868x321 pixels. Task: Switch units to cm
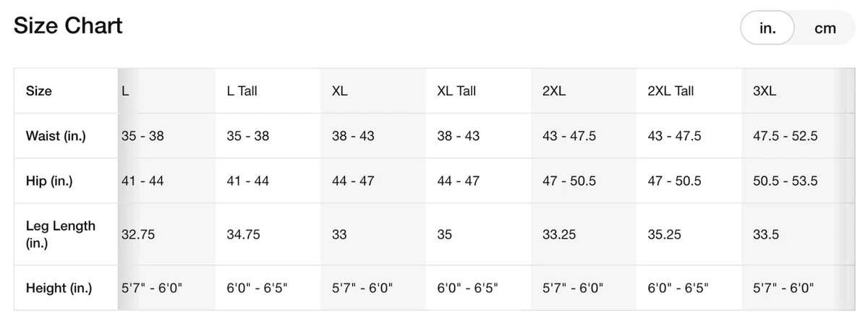[x=825, y=28]
